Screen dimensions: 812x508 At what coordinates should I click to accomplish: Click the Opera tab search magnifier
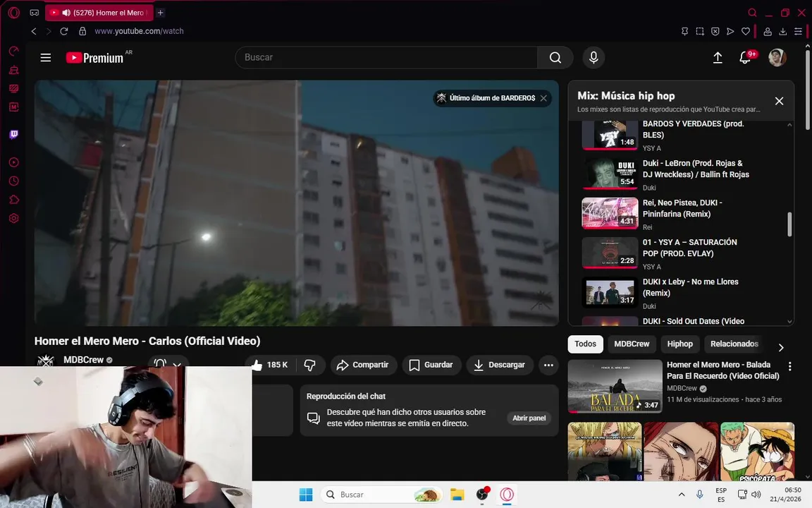pyautogui.click(x=753, y=13)
